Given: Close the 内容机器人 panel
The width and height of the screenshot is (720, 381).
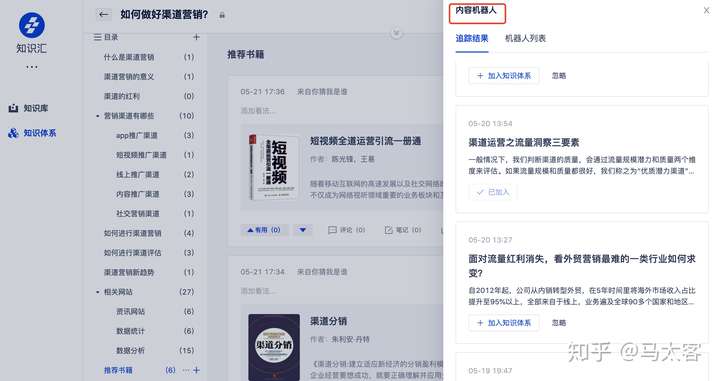Looking at the screenshot, I should (706, 10).
